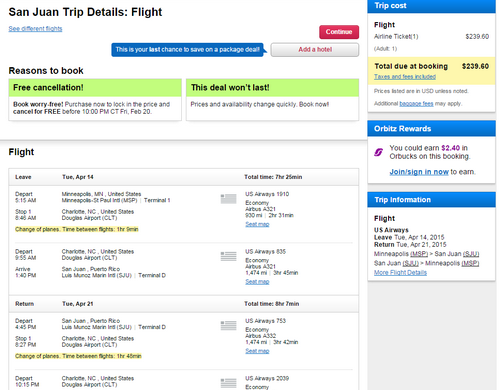Click the first SJU airport code link
The height and width of the screenshot is (390, 499).
(x=471, y=254)
